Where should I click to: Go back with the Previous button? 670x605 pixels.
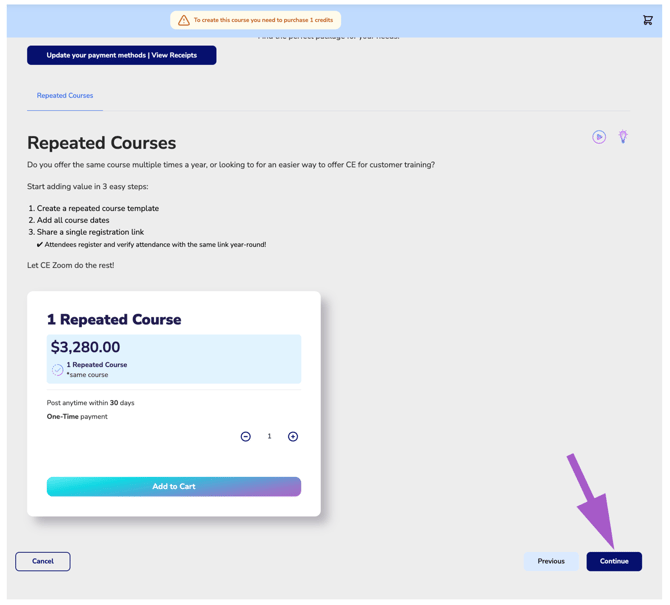pos(551,561)
